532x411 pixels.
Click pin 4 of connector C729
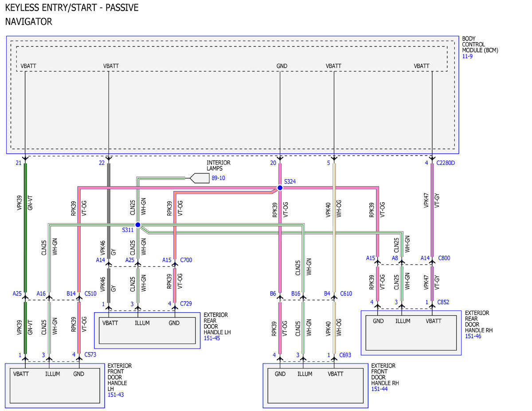170,304
